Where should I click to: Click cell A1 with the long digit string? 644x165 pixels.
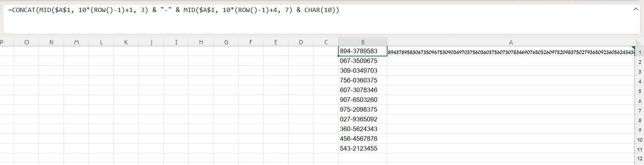[x=511, y=52]
